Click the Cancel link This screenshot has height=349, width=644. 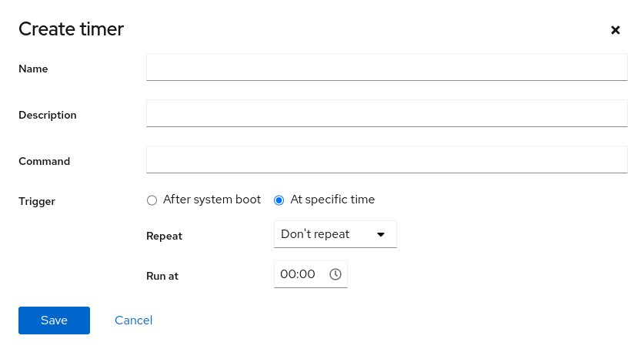134,320
